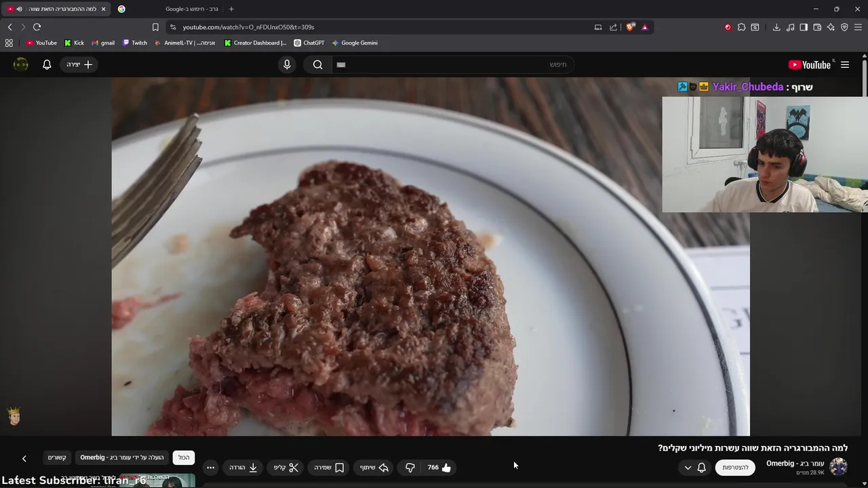The width and height of the screenshot is (868, 488).
Task: Mute the YouTube tab via speaker icon
Action: click(19, 9)
